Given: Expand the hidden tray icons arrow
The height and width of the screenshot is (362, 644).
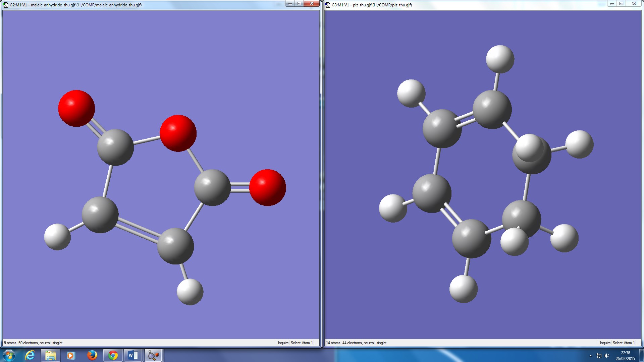Looking at the screenshot, I should [591, 356].
